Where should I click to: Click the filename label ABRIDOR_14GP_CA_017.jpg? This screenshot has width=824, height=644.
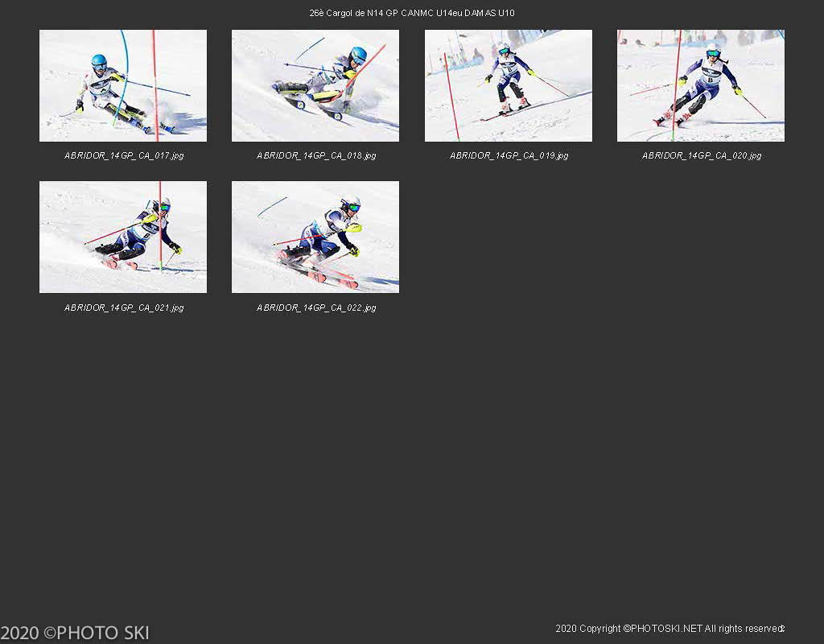coord(124,155)
